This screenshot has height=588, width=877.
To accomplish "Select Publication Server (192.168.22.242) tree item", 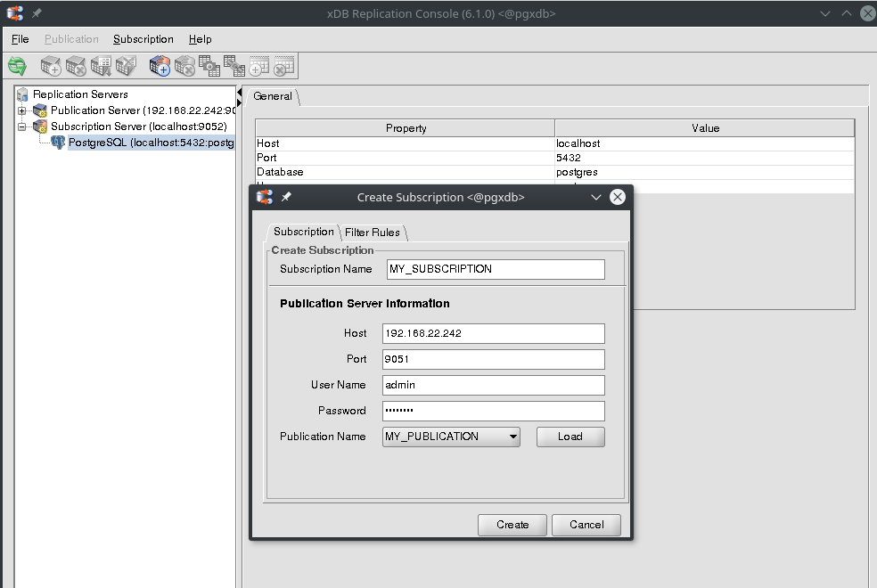I will pyautogui.click(x=143, y=110).
